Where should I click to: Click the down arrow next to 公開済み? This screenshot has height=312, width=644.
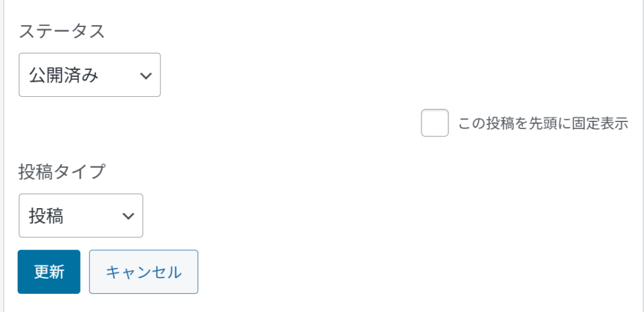point(145,75)
